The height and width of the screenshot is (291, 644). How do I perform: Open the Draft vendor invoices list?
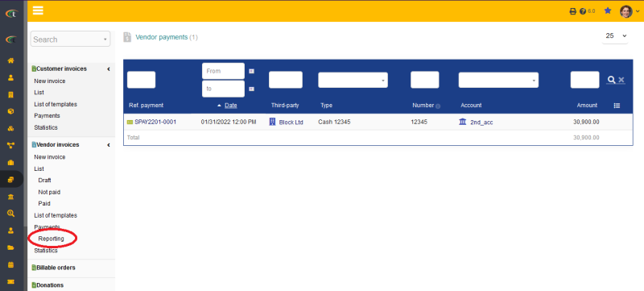(44, 181)
